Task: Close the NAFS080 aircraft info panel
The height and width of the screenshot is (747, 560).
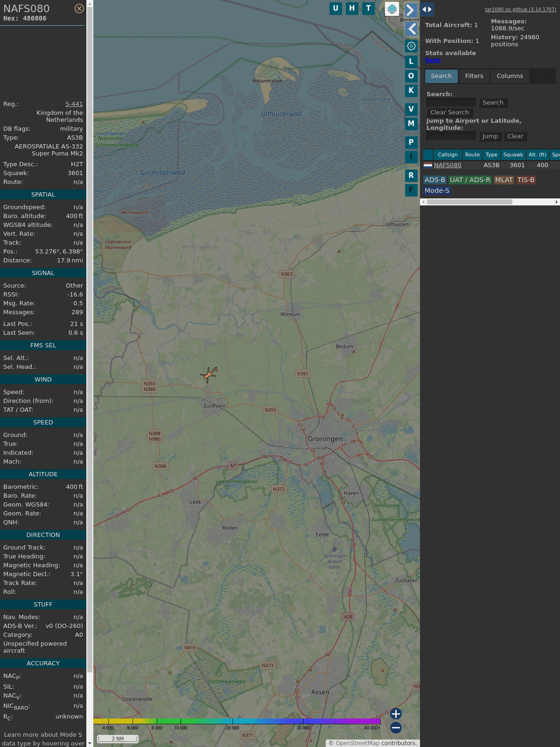Action: point(79,8)
